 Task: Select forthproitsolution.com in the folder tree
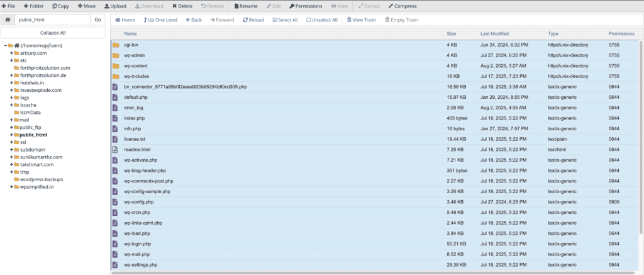[45, 68]
